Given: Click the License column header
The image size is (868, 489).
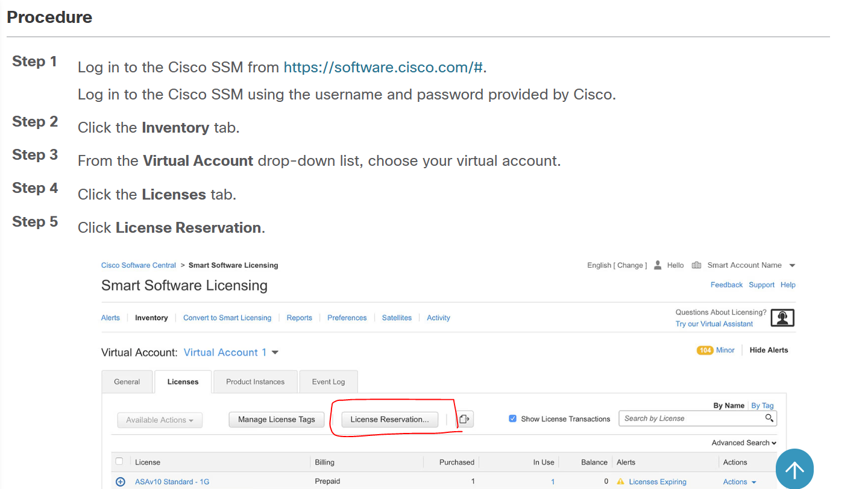Looking at the screenshot, I should point(148,462).
